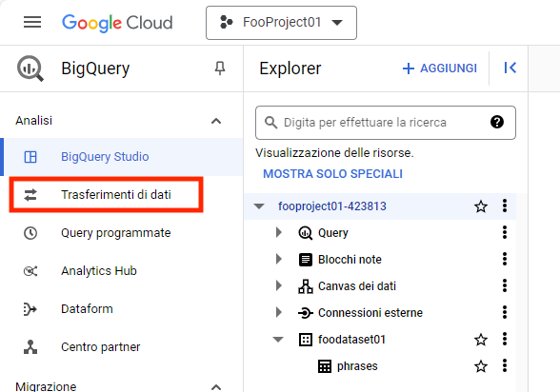Focus the Explorer search field
560x392 pixels.
(386, 123)
